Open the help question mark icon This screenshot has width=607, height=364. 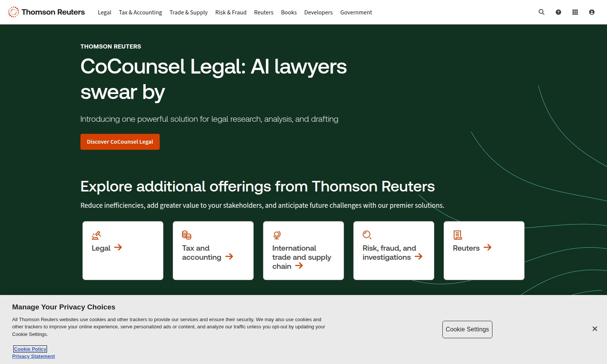[558, 12]
